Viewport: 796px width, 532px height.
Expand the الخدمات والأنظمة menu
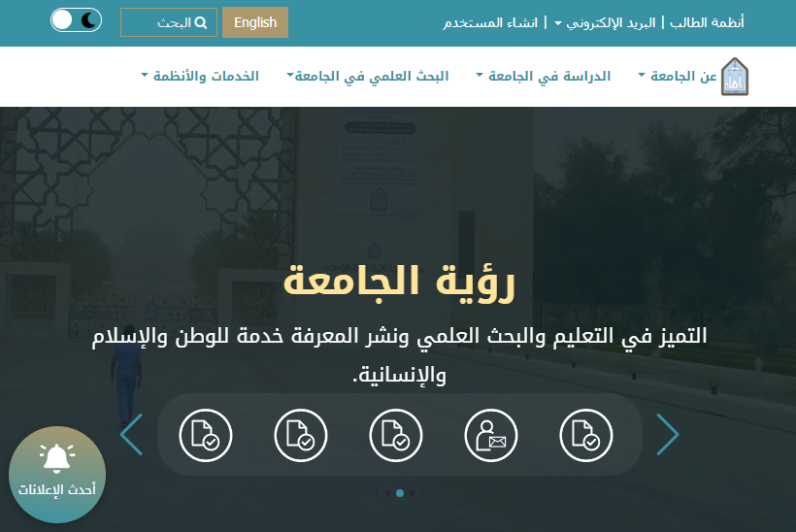(200, 76)
